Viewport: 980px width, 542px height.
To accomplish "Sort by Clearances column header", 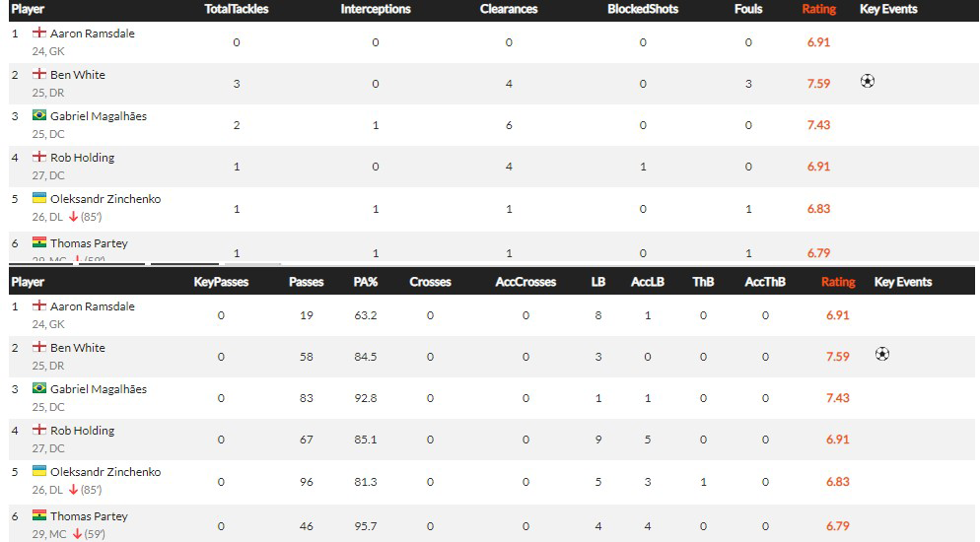I will click(509, 10).
